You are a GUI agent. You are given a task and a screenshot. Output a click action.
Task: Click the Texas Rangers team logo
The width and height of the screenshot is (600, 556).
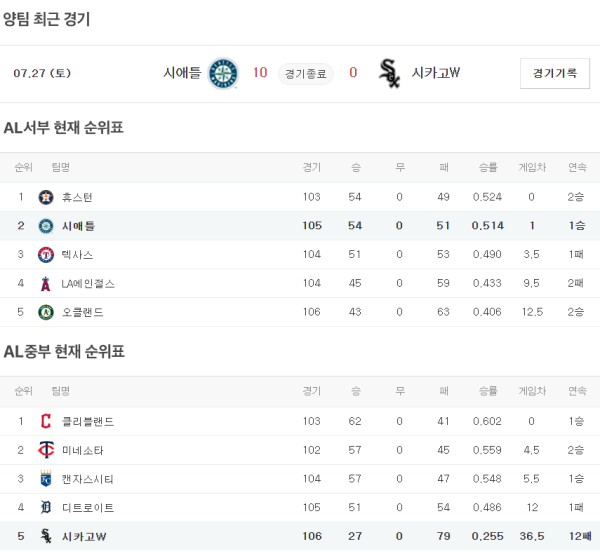coord(45,255)
